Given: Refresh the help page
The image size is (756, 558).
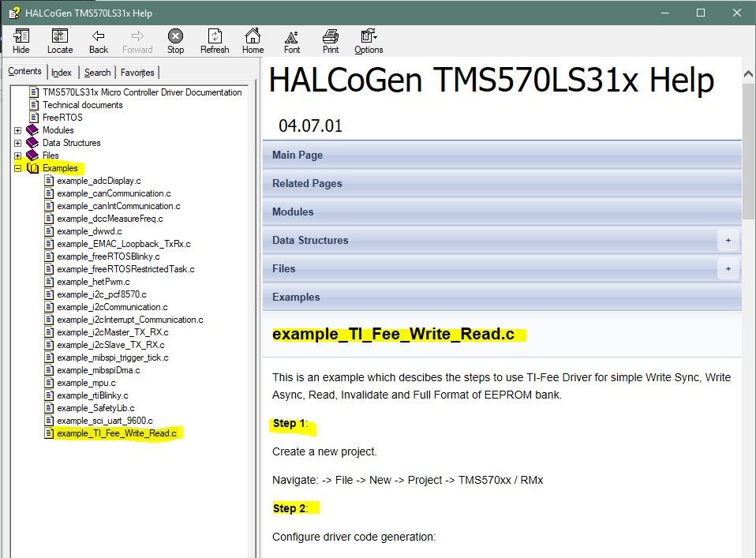Looking at the screenshot, I should (x=215, y=36).
